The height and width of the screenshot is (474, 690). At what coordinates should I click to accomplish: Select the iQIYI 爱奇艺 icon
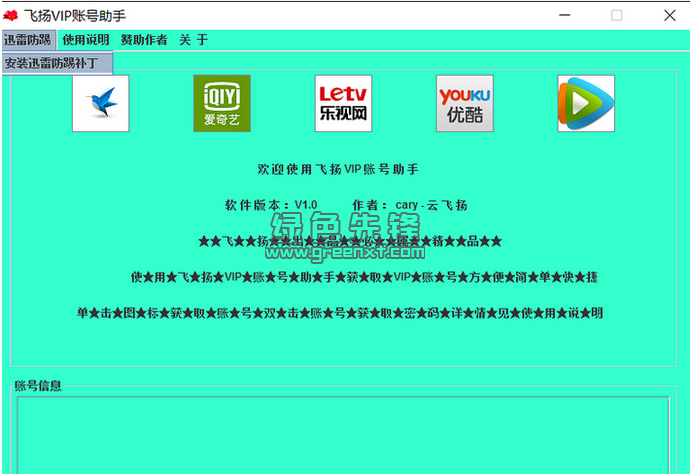[x=222, y=103]
